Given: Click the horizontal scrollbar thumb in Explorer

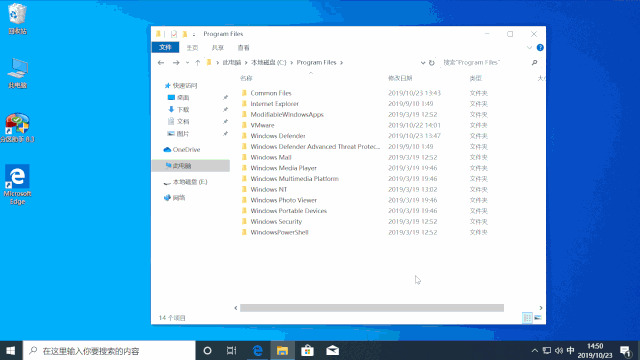Looking at the screenshot, I should tap(371, 308).
